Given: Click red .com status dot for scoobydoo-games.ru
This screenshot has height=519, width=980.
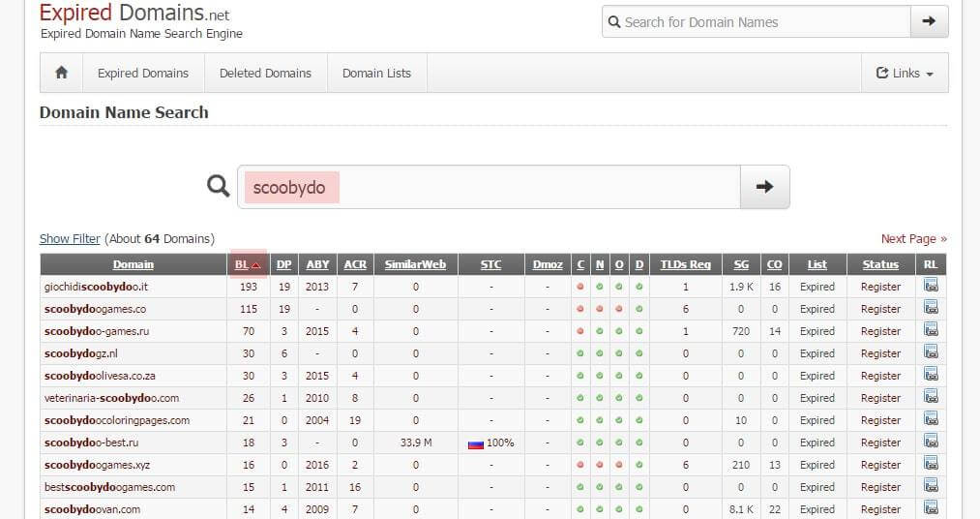Looking at the screenshot, I should click(x=580, y=331).
